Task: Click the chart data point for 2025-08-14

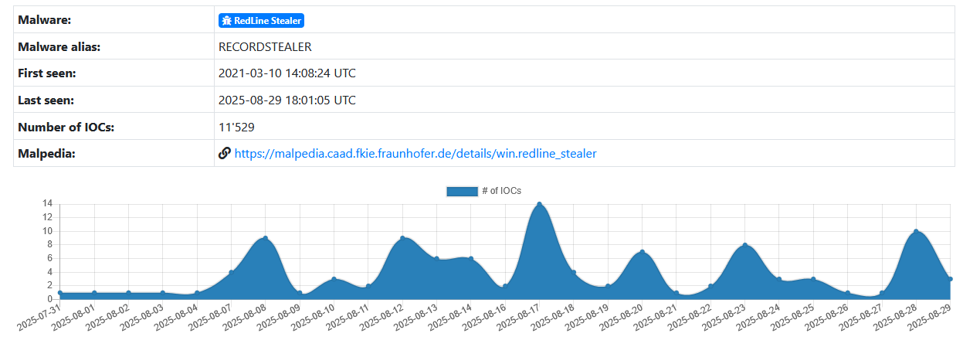Action: click(470, 259)
